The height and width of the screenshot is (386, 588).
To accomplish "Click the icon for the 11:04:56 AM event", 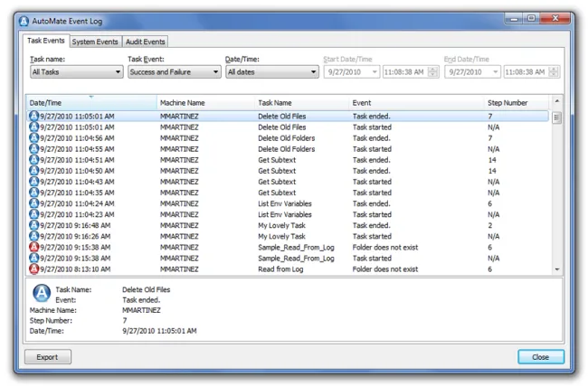I will (33, 137).
